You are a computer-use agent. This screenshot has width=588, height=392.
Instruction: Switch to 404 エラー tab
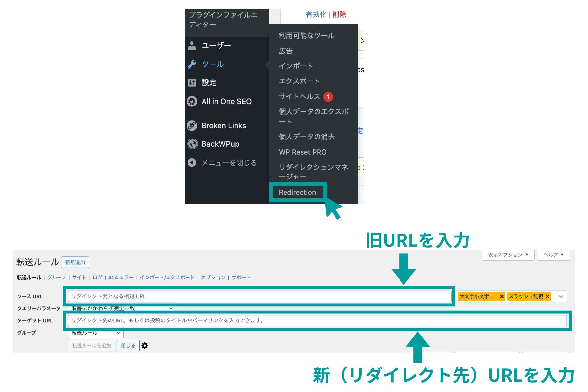pos(121,277)
